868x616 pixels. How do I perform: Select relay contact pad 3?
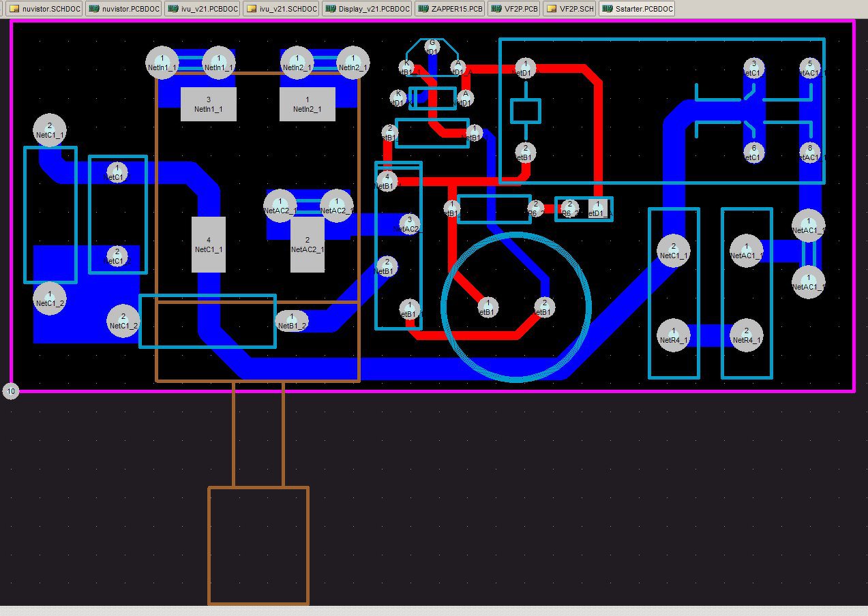[753, 67]
